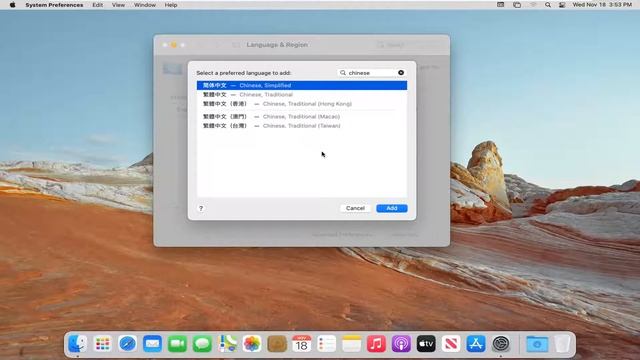Open keyboard input menu in menu bar

(x=500, y=5)
